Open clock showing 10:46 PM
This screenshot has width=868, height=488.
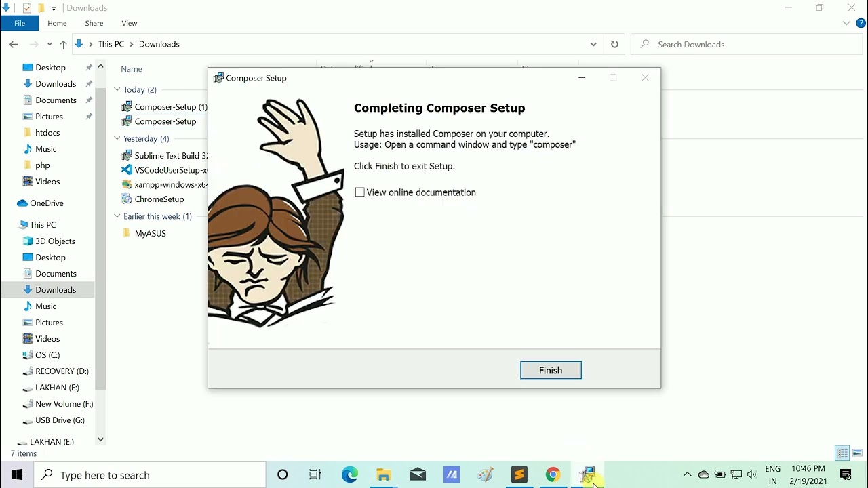coord(808,474)
